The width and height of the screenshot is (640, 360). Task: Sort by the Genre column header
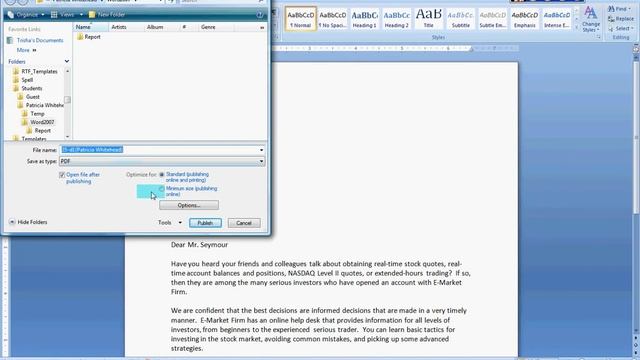point(216,27)
